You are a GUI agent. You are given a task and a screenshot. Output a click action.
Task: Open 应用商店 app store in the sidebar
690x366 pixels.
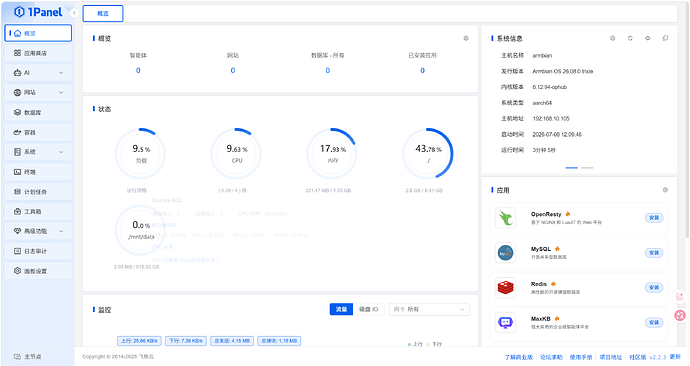pyautogui.click(x=38, y=53)
